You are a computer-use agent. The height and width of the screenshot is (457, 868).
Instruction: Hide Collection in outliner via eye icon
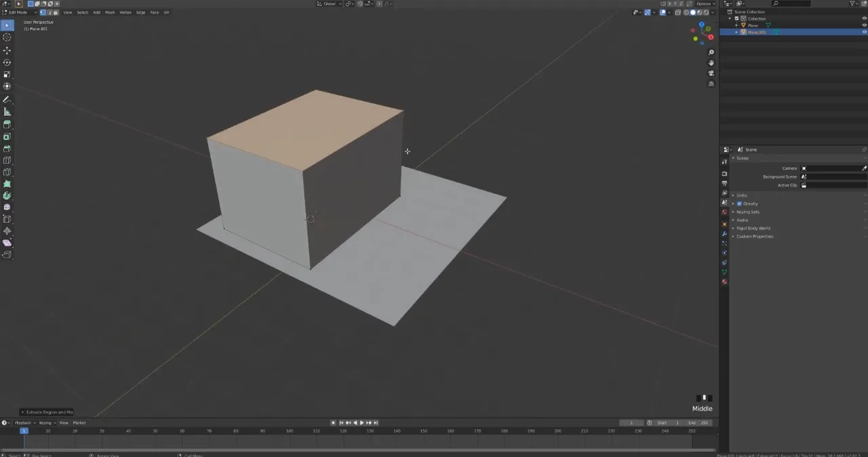pyautogui.click(x=864, y=18)
